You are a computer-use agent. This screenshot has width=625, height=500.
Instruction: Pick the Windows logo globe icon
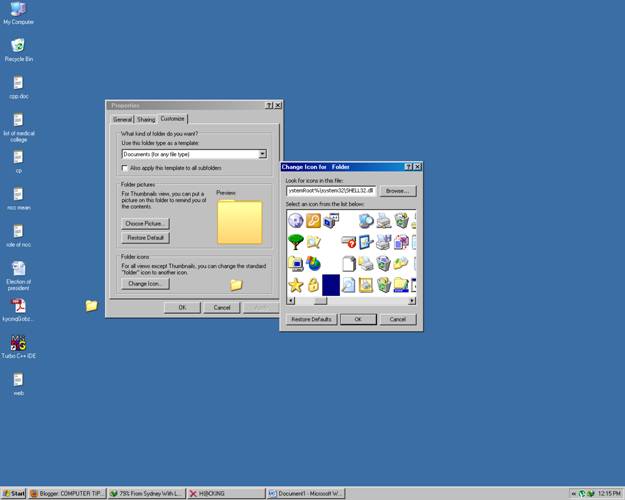click(313, 263)
